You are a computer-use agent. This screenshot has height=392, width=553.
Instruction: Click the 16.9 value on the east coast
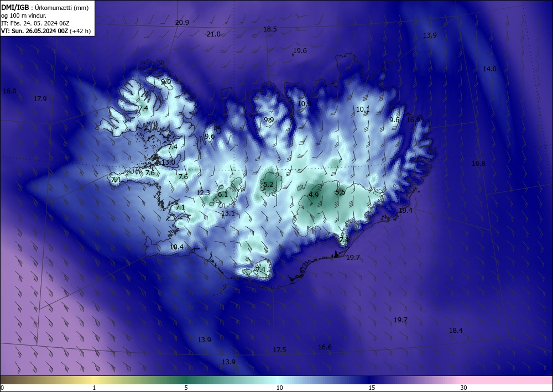(413, 120)
